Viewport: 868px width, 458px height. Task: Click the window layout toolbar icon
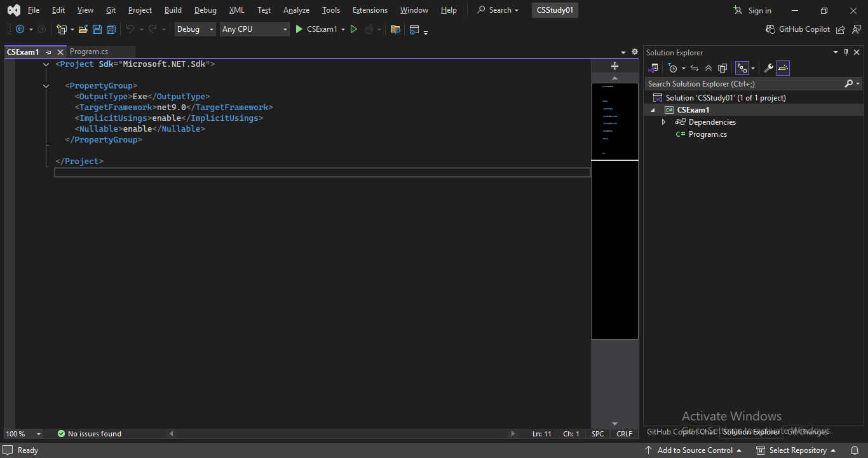(x=414, y=29)
